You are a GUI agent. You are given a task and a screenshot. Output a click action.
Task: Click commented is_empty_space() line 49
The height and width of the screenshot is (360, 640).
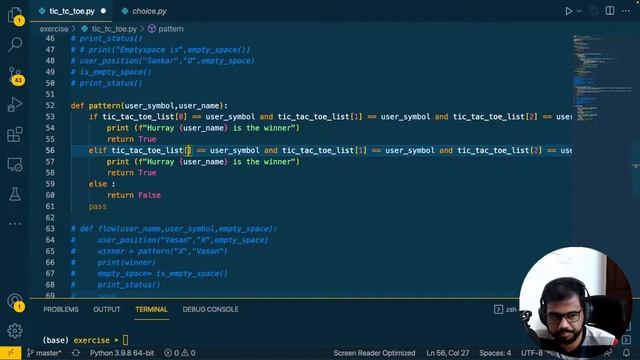tap(111, 72)
